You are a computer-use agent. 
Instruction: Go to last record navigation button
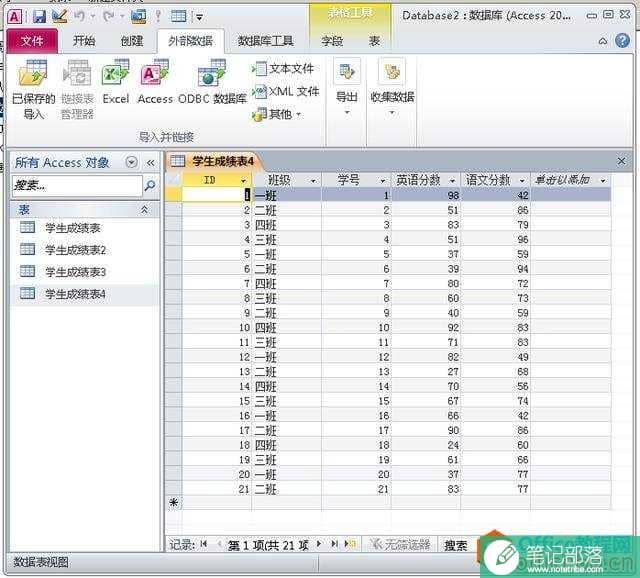334,544
